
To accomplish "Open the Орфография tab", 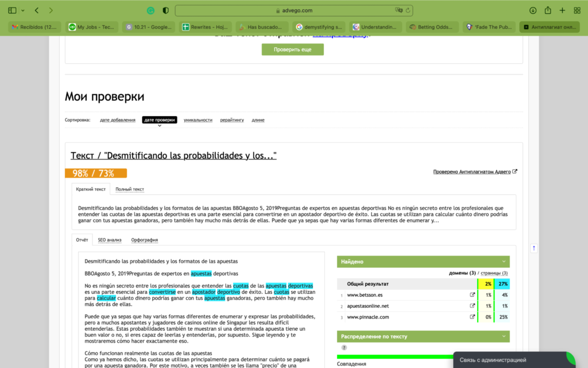I will (x=144, y=240).
